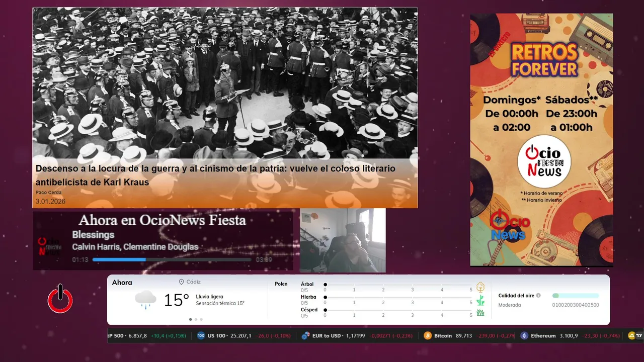This screenshot has height=362, width=644.
Task: Select the second weather carousel dot
Action: [x=196, y=319]
